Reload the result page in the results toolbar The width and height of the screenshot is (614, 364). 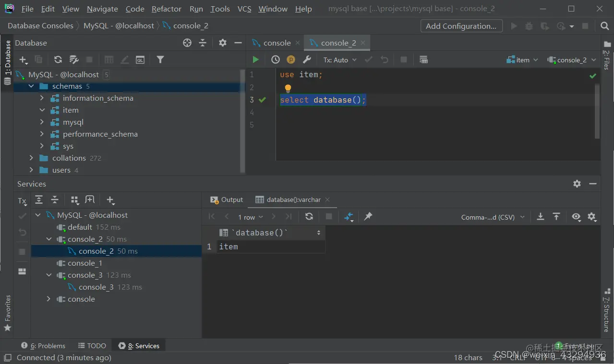309,217
